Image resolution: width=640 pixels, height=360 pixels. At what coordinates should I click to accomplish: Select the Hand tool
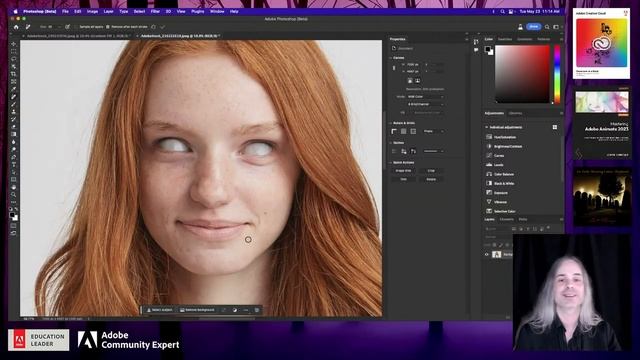[x=13, y=187]
